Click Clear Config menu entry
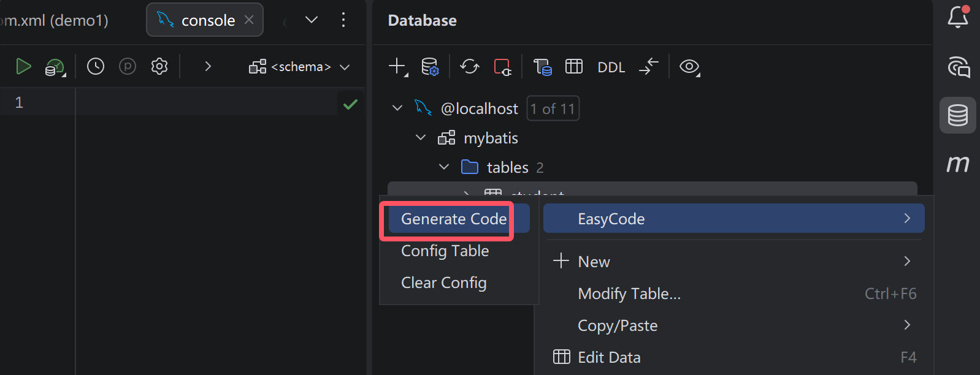Viewport: 980px width, 375px height. pyautogui.click(x=443, y=282)
